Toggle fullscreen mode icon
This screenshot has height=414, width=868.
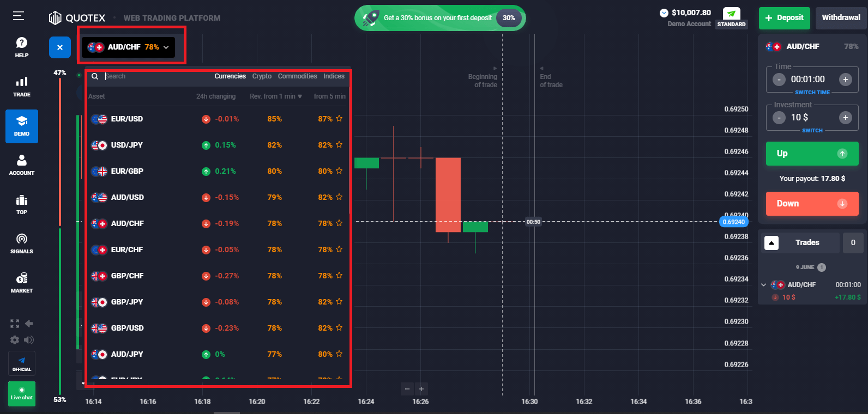(x=15, y=324)
